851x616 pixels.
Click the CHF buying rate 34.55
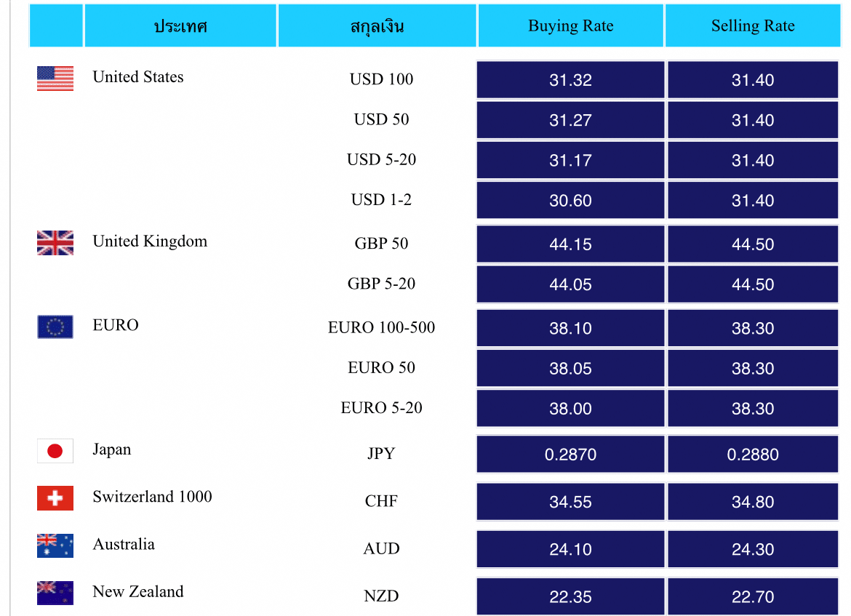pyautogui.click(x=570, y=502)
